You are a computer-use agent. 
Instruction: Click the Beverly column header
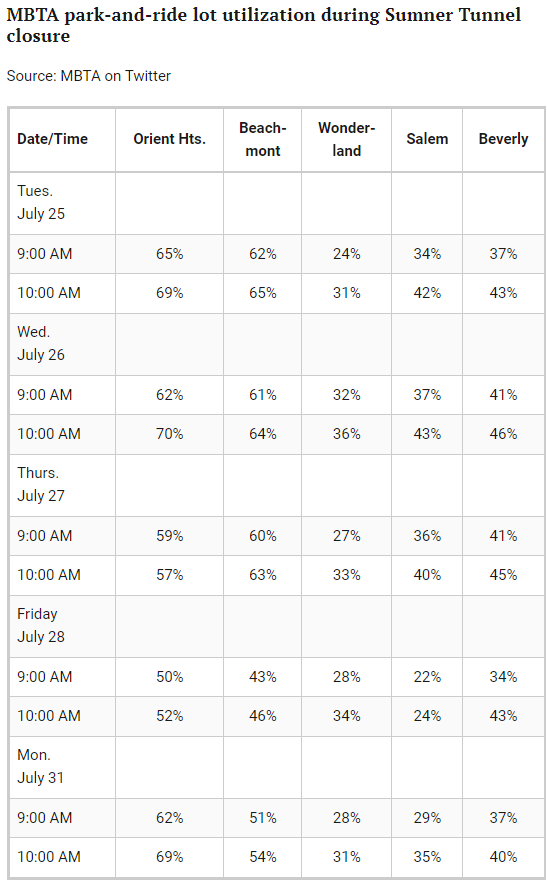pos(503,139)
